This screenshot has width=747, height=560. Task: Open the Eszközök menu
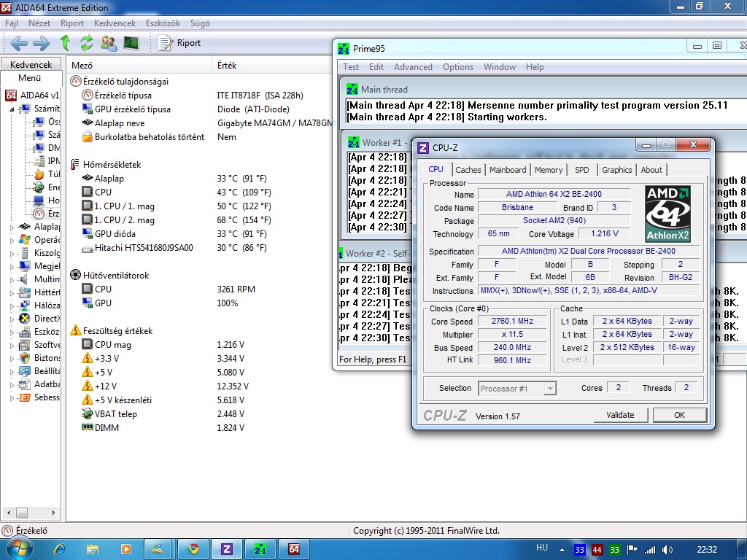(163, 23)
